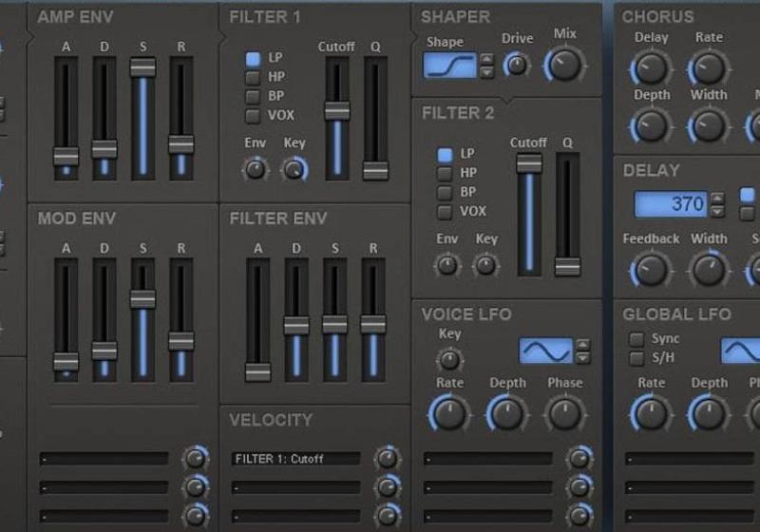The image size is (760, 532).
Task: Open second Velocity destination slot
Action: (x=295, y=487)
